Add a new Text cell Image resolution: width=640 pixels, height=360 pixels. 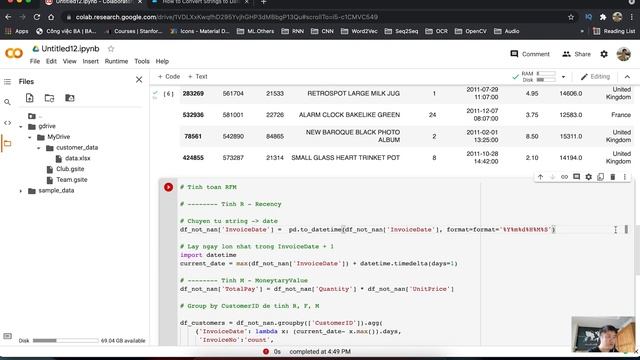tap(198, 76)
